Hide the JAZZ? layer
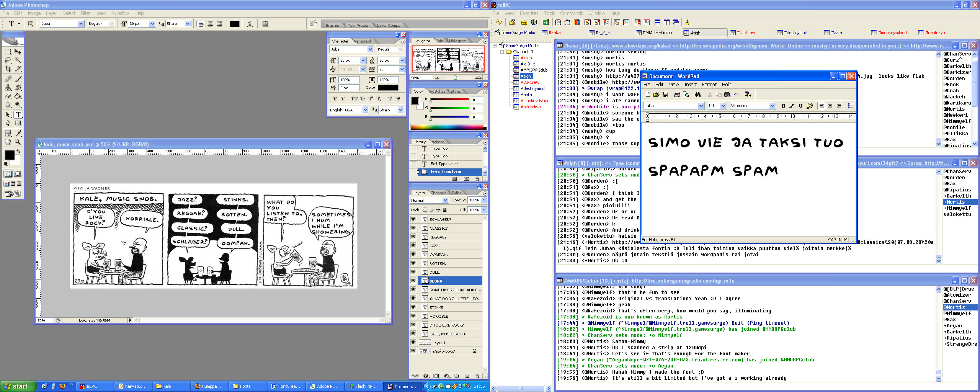 [x=413, y=245]
